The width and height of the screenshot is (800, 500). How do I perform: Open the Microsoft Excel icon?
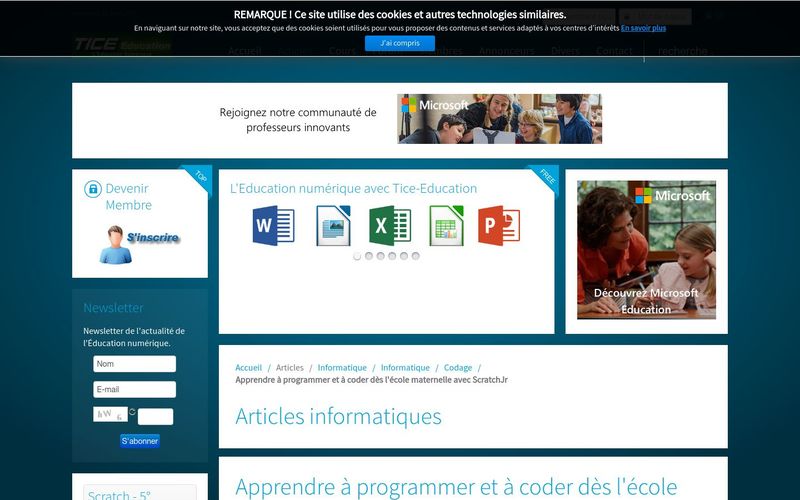click(390, 226)
